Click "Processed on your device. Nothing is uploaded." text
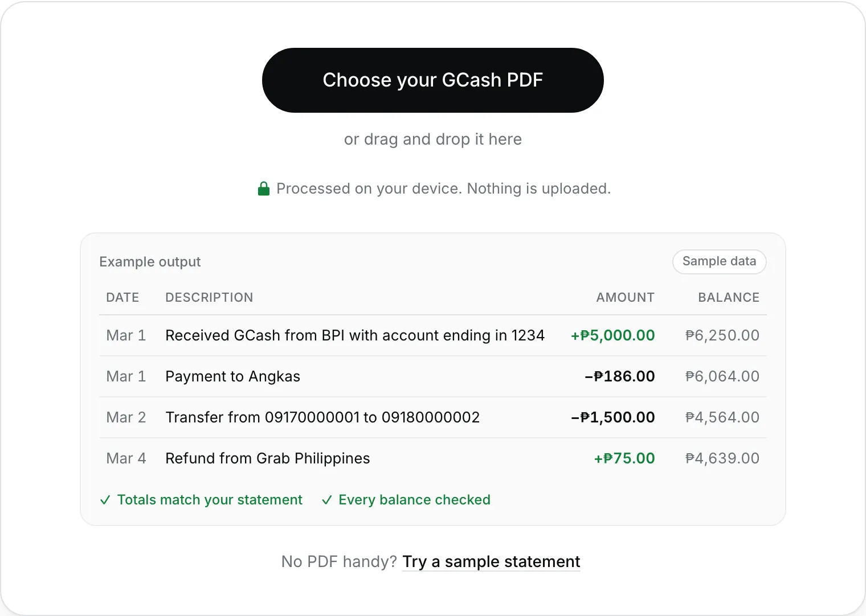 [x=443, y=188]
